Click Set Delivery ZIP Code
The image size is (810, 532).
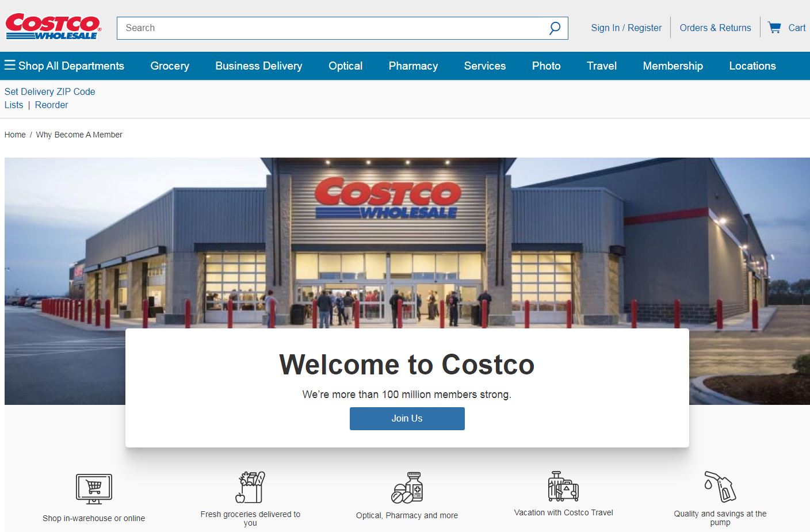point(49,91)
